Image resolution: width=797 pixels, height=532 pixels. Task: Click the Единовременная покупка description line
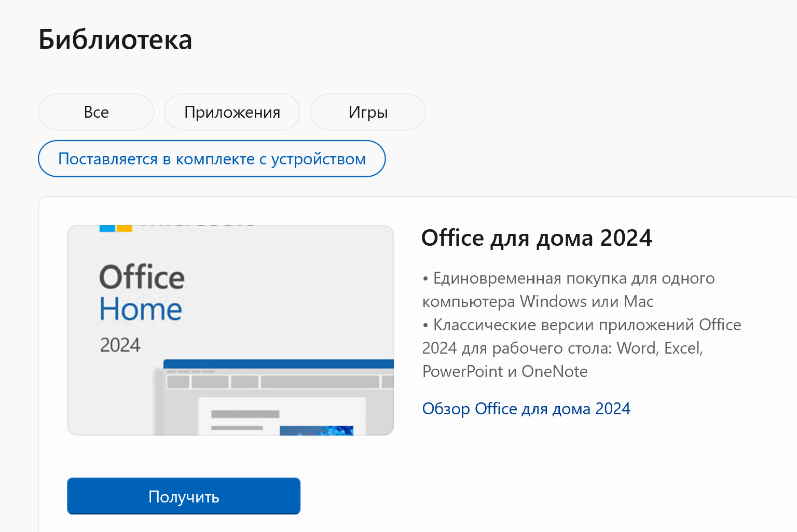[x=569, y=290]
